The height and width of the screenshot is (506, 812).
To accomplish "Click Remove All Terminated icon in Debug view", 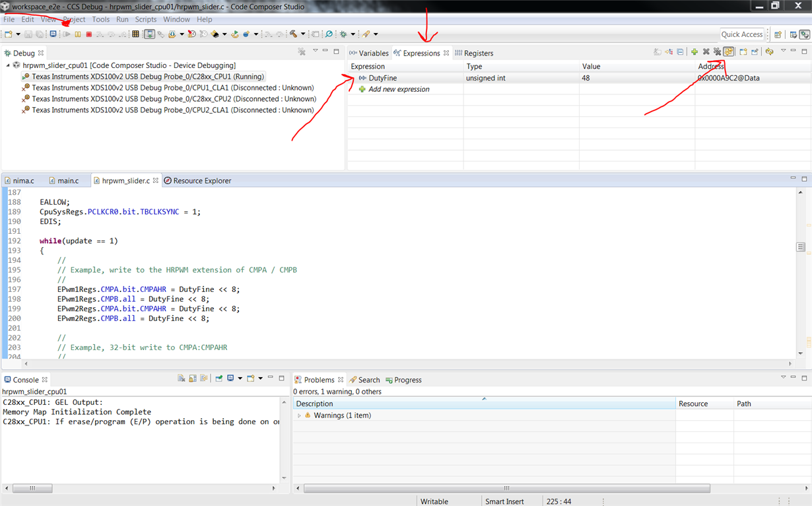I will click(x=302, y=52).
